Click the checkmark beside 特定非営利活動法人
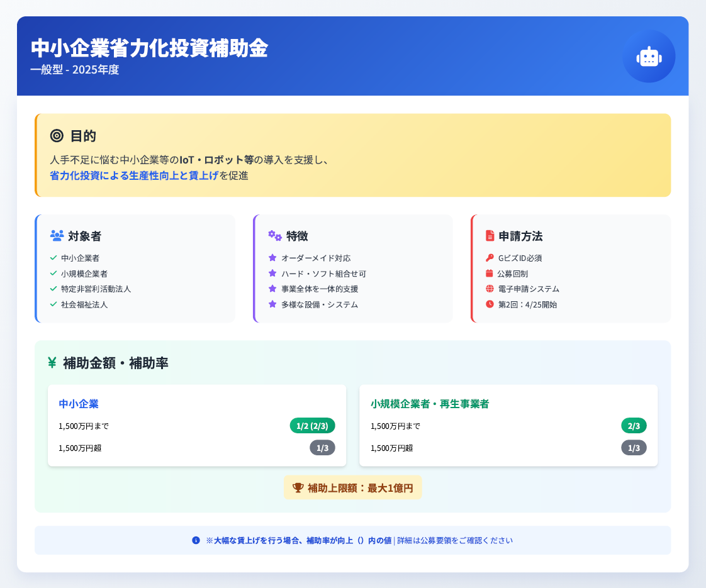Viewport: 706px width, 588px height. [53, 289]
